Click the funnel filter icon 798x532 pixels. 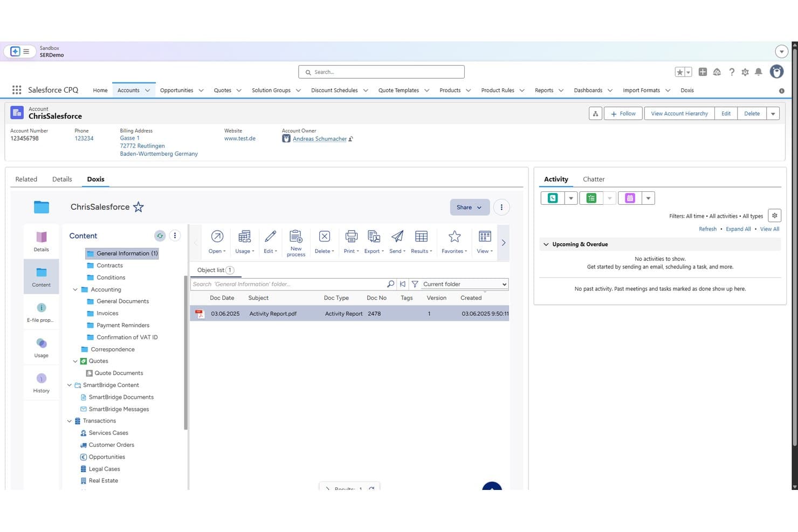pyautogui.click(x=415, y=284)
